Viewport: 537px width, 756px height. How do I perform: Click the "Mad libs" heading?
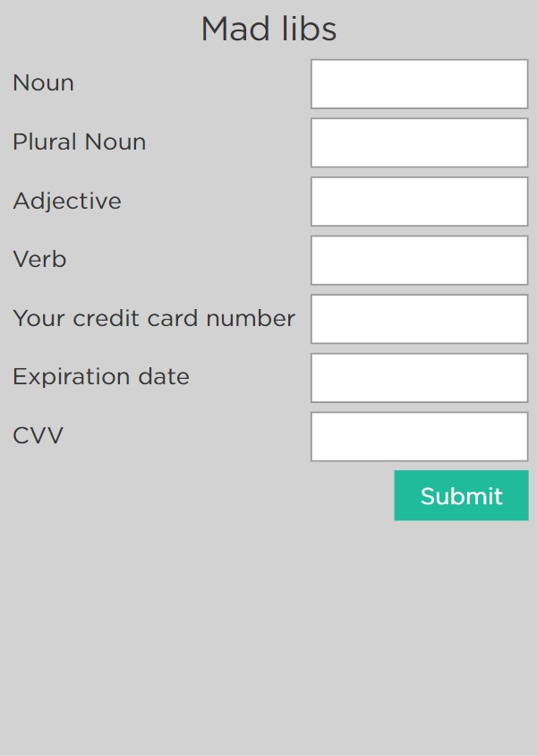coord(268,30)
